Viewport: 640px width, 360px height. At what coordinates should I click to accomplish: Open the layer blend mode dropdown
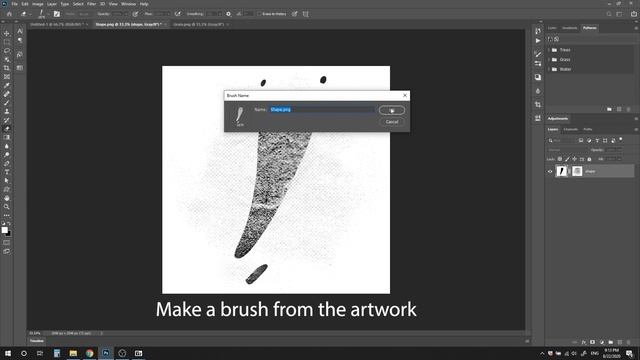[567, 150]
